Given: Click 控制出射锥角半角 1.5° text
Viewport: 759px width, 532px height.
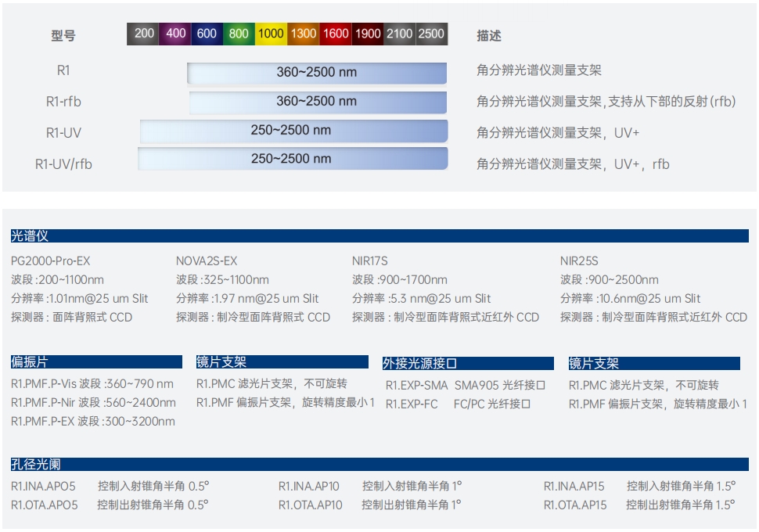Looking at the screenshot, I should 681,505.
